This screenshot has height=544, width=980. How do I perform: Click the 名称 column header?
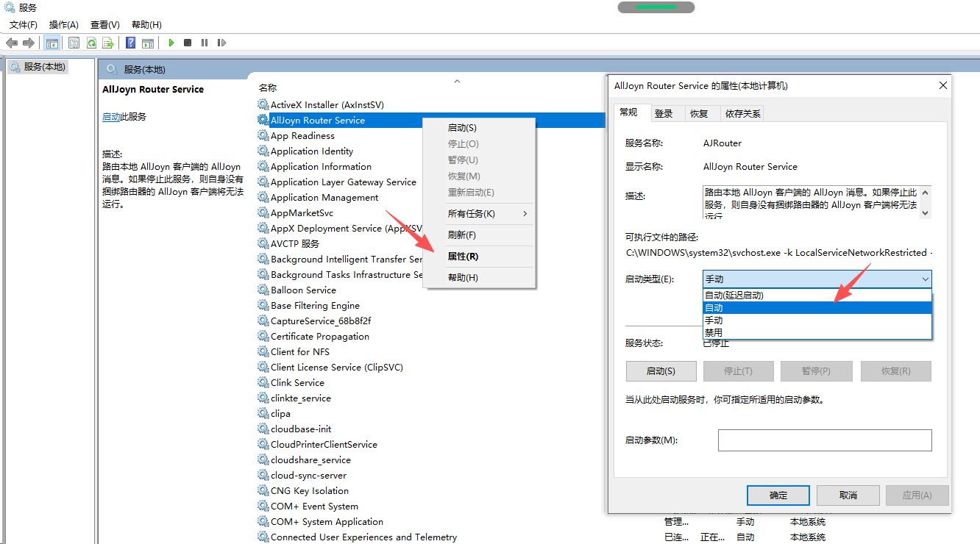tap(267, 88)
